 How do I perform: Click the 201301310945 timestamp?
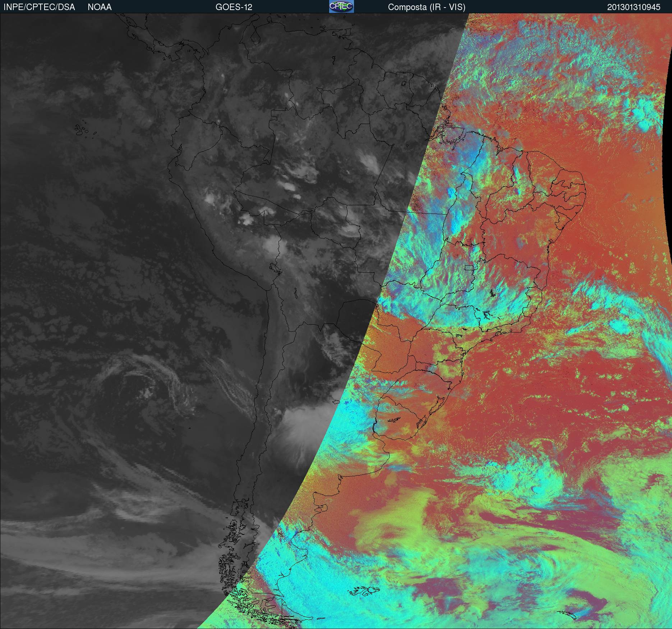pyautogui.click(x=634, y=7)
